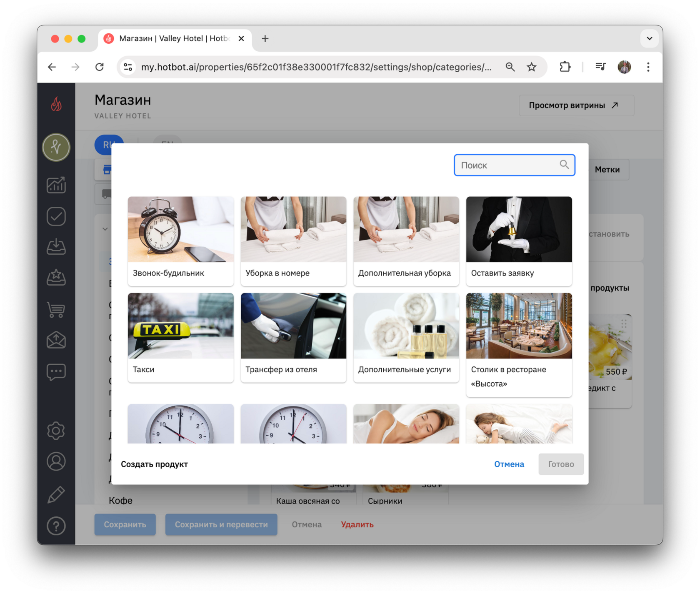Open the star tray reviews sidebar icon
700x594 pixels.
[56, 278]
